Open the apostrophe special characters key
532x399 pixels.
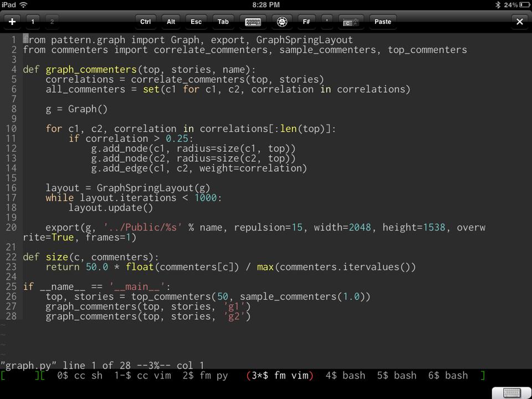point(327,22)
